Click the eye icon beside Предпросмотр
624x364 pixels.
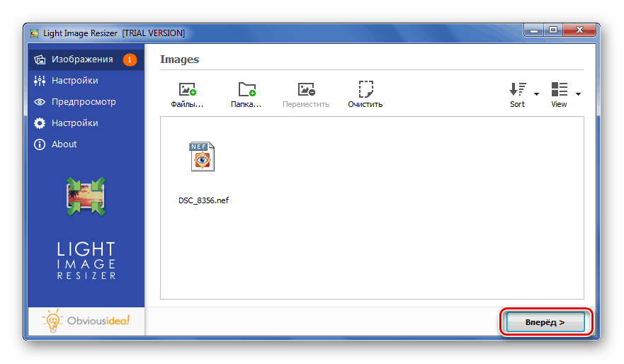coord(40,102)
